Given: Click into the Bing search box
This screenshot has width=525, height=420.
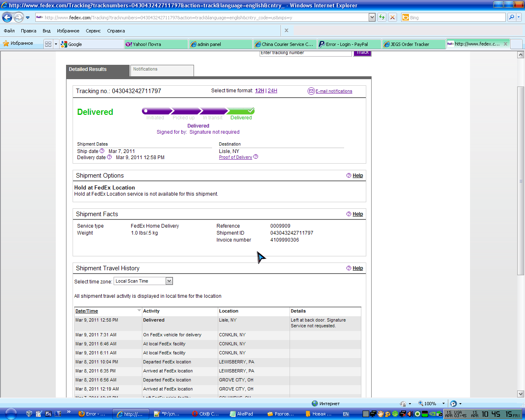Looking at the screenshot, I should [x=453, y=17].
